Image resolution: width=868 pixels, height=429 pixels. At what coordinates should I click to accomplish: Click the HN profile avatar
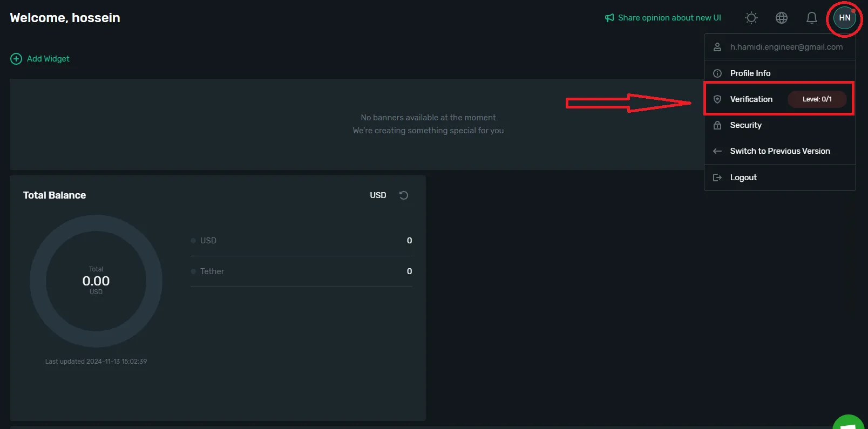(844, 18)
